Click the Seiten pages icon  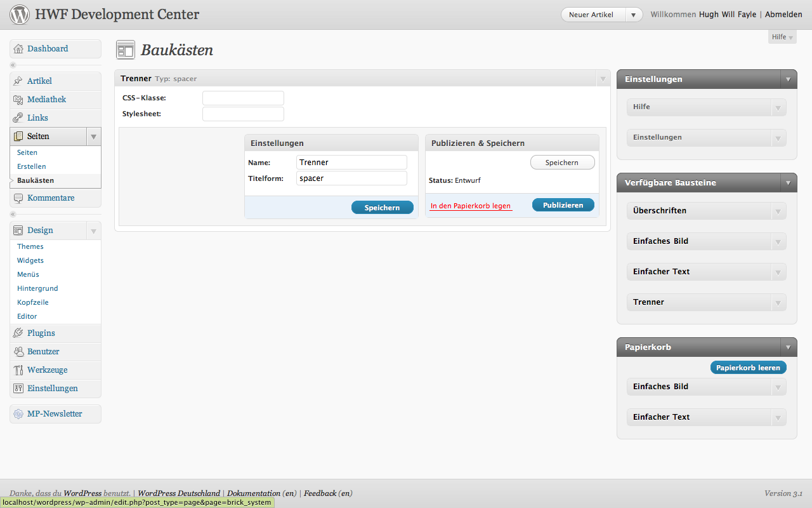[18, 137]
